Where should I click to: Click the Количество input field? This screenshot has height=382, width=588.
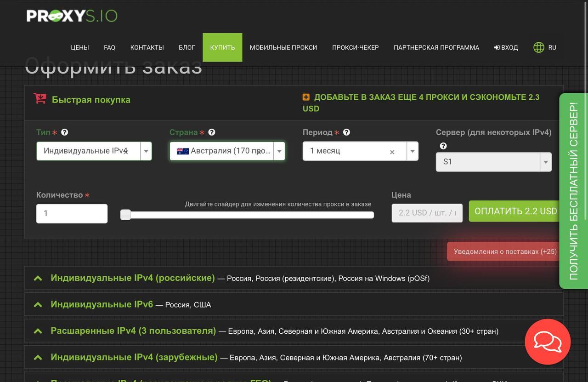72,213
